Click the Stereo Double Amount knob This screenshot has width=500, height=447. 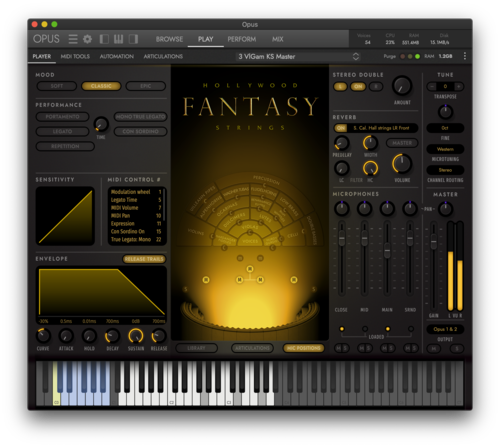point(402,86)
